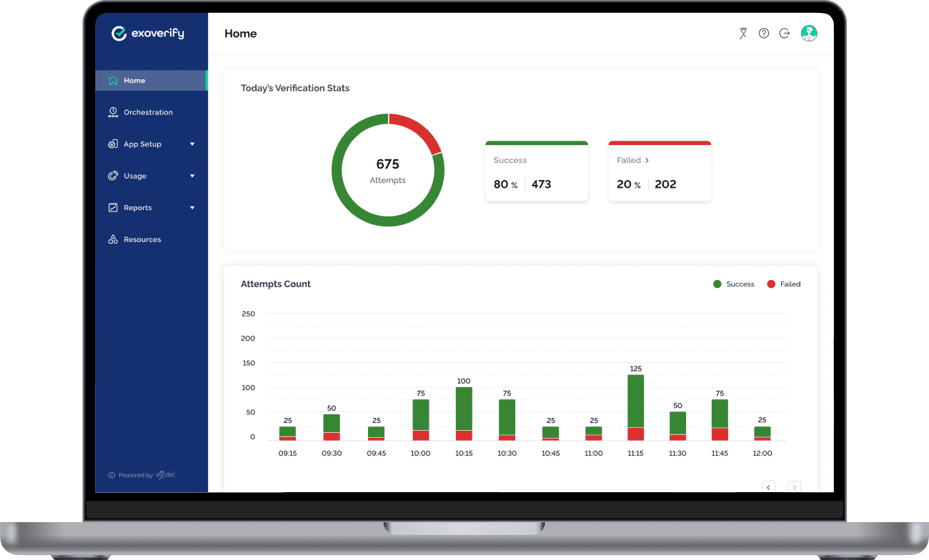The height and width of the screenshot is (560, 929).
Task: Toggle Success series in chart legend
Action: pos(734,284)
